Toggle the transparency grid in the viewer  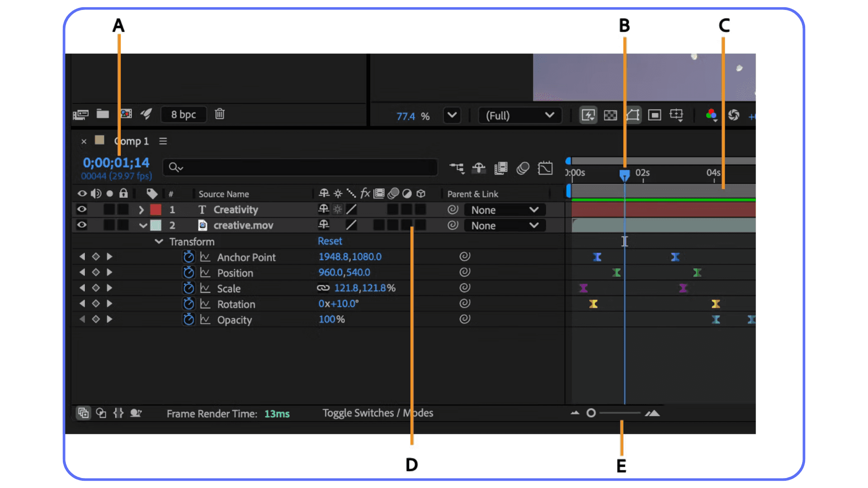610,115
